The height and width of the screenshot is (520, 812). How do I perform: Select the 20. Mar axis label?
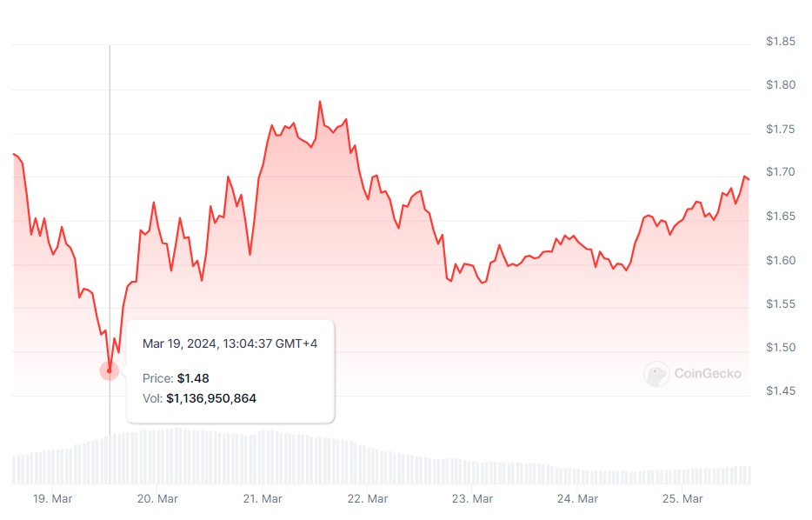coord(157,499)
